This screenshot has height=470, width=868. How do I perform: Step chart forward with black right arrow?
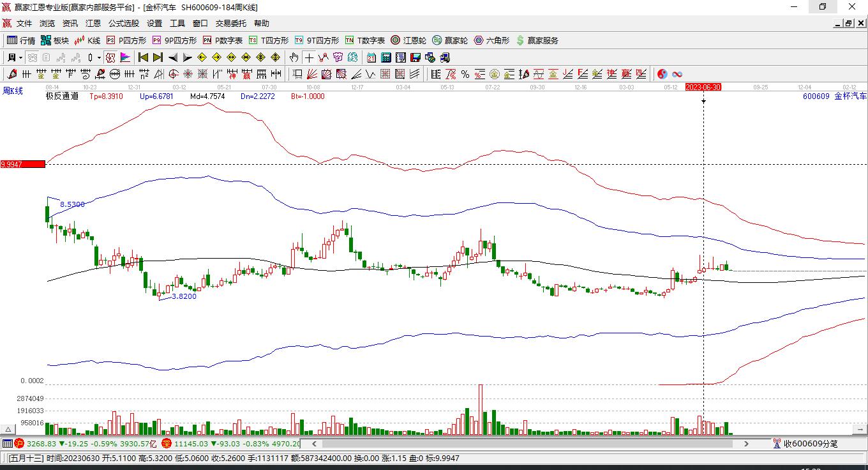click(188, 57)
